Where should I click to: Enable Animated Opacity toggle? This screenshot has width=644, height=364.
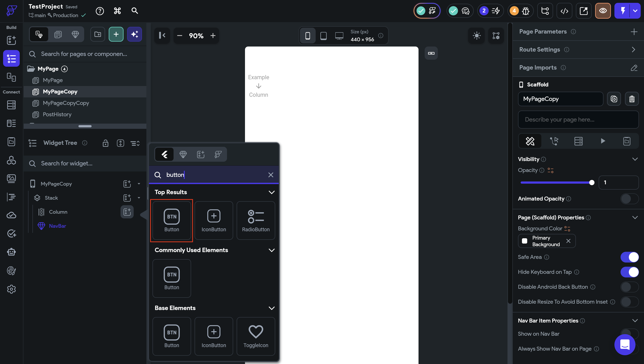point(629,199)
